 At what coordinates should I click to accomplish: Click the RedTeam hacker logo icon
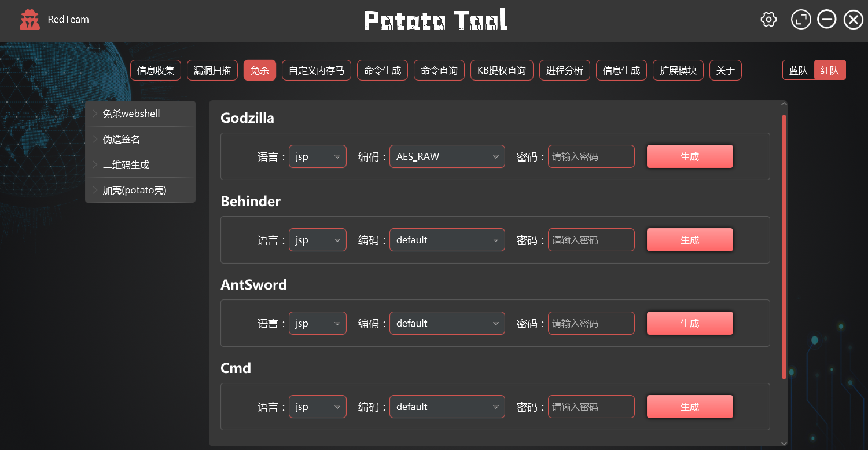[30, 20]
